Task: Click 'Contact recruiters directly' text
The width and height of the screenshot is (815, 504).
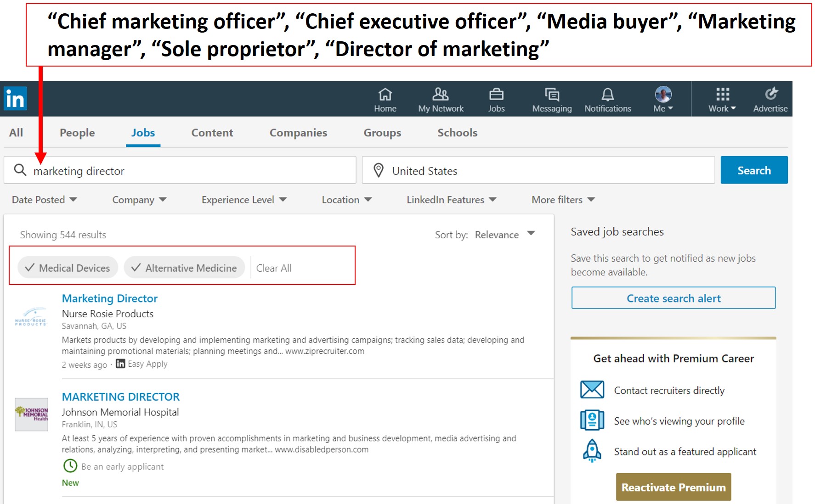Action: click(x=669, y=390)
